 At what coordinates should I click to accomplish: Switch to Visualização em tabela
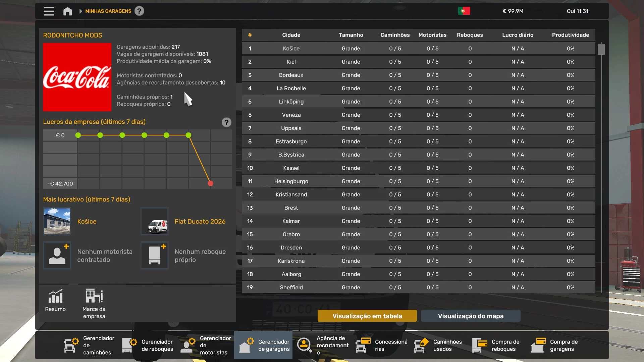click(x=367, y=316)
